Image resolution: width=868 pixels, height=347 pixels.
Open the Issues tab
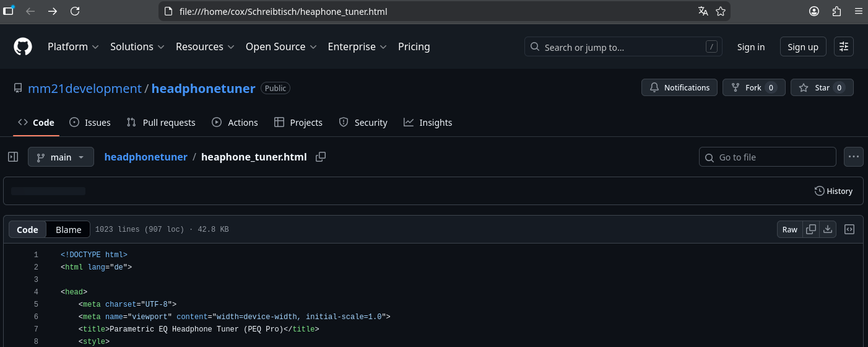point(90,123)
